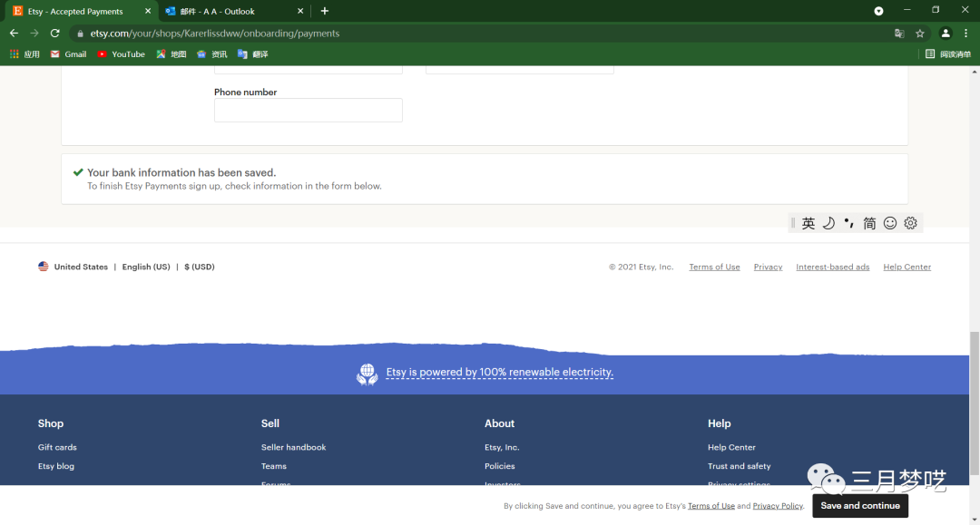Toggle IME half-moon full-width mode
Screen dimensions: 980x525
point(828,223)
